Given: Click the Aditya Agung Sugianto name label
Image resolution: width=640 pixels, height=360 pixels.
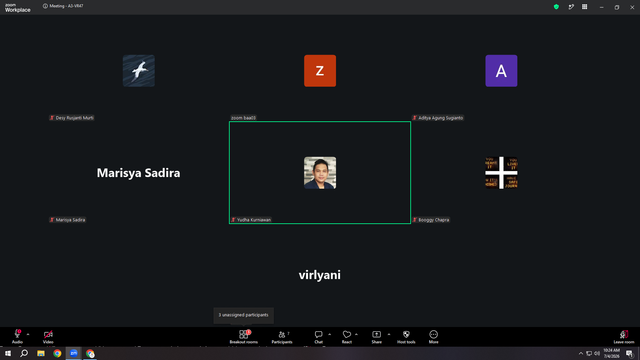Looking at the screenshot, I should tap(438, 118).
